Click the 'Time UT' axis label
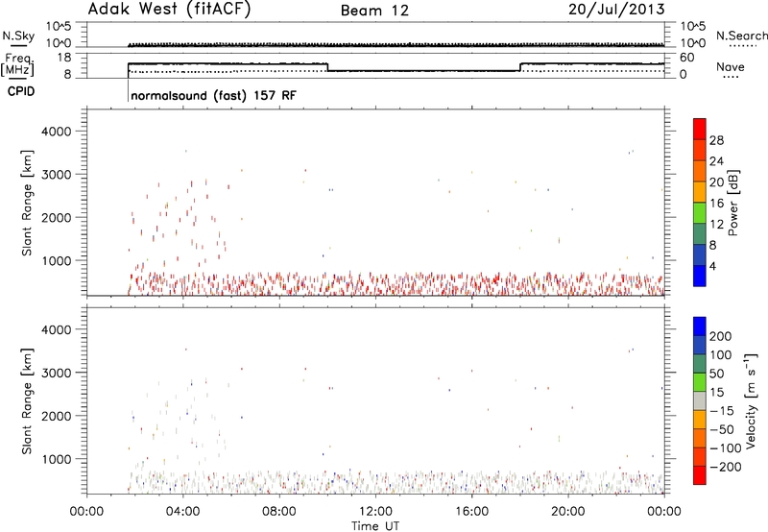 (375, 526)
